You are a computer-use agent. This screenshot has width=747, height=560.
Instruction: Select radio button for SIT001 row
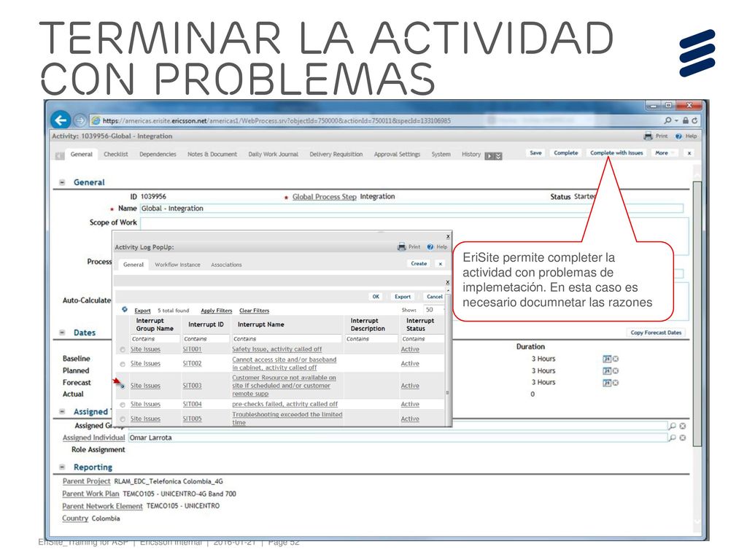point(123,350)
